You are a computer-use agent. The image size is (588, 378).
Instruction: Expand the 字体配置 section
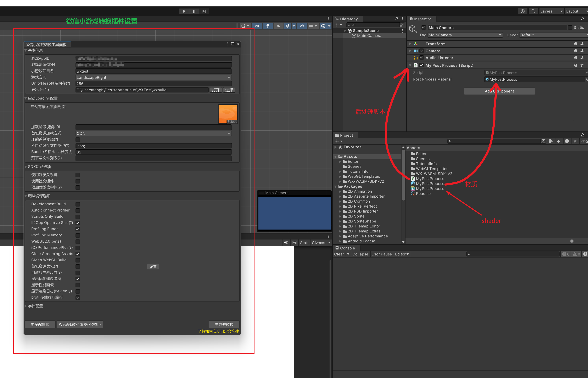pyautogui.click(x=26, y=306)
